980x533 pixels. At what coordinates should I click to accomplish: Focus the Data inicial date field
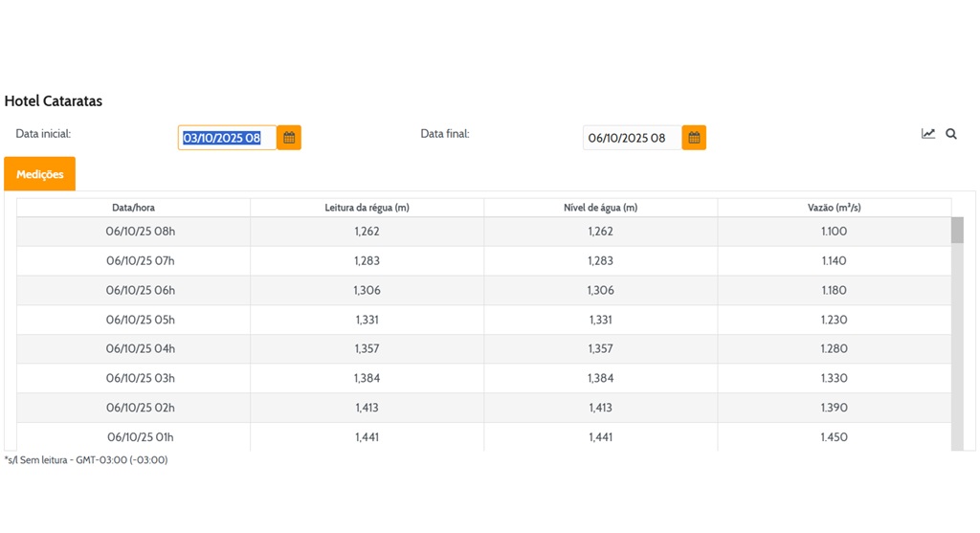[x=227, y=138]
